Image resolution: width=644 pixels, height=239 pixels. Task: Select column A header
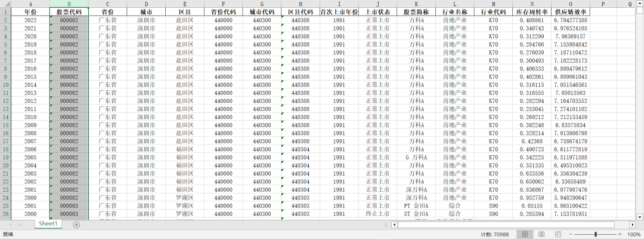pyautogui.click(x=30, y=4)
